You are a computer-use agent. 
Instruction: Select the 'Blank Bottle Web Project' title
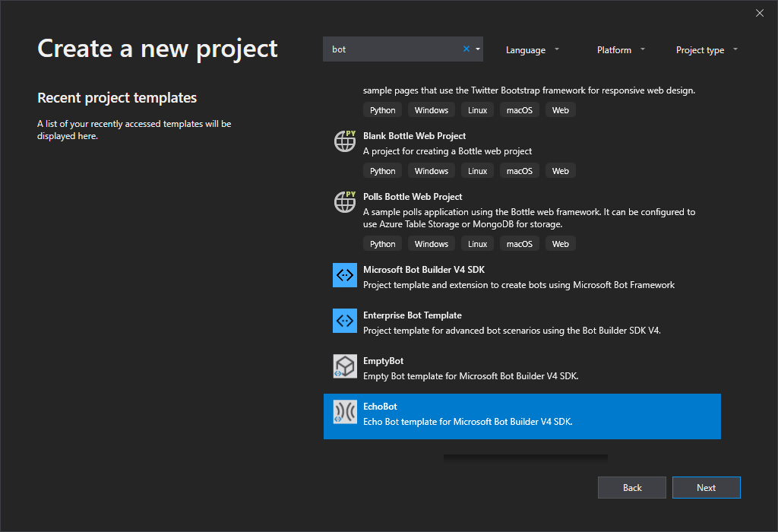[x=414, y=136]
